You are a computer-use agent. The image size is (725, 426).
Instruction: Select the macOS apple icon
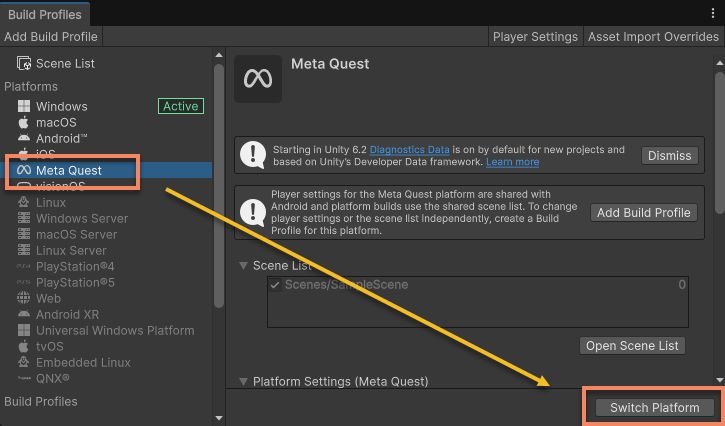tap(24, 122)
